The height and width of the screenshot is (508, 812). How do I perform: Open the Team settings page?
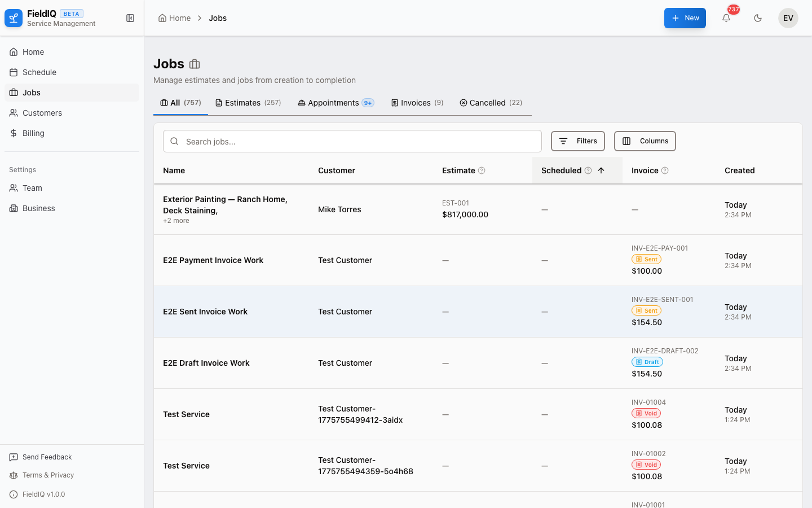32,188
